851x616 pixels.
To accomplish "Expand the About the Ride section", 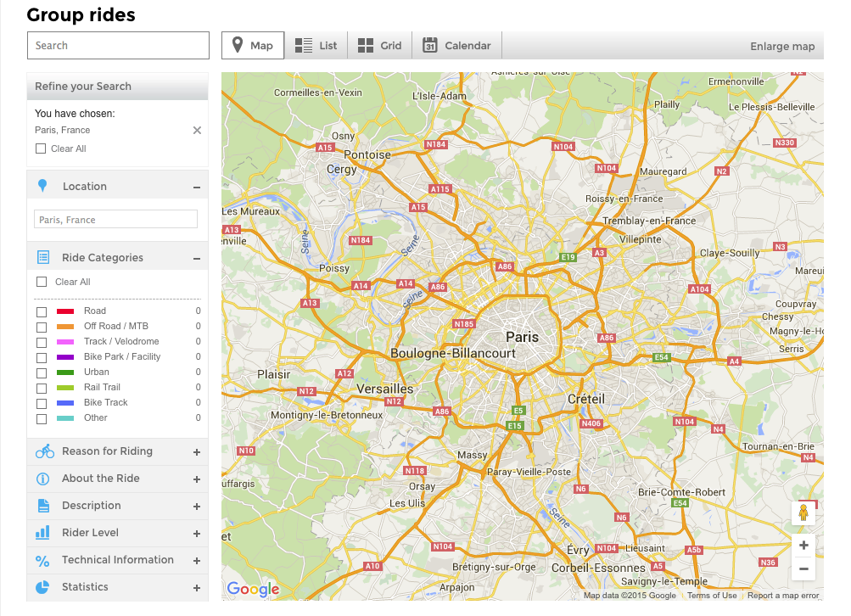I will coord(197,479).
